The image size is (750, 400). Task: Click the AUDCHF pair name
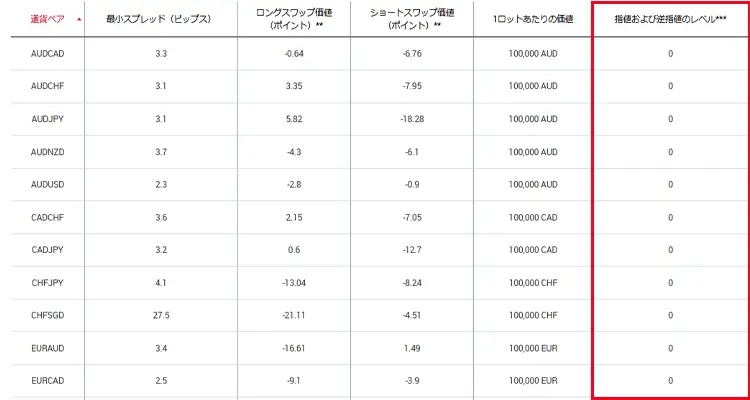click(47, 86)
